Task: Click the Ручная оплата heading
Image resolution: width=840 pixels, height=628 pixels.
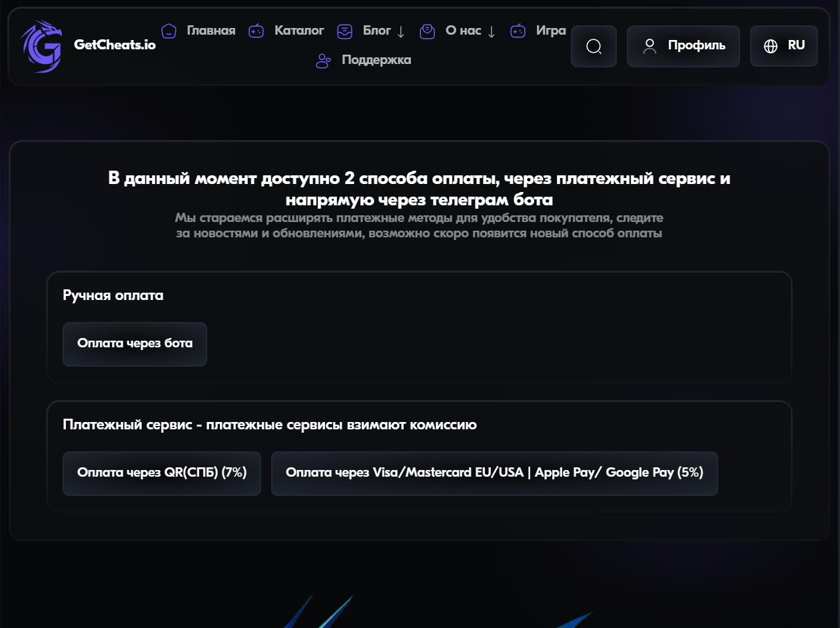Action: pyautogui.click(x=113, y=295)
